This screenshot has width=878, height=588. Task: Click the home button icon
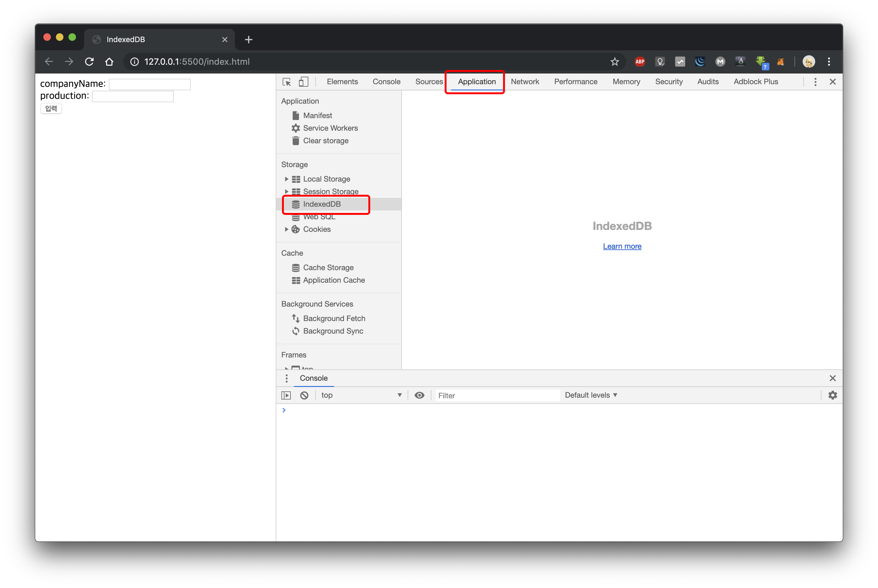109,62
